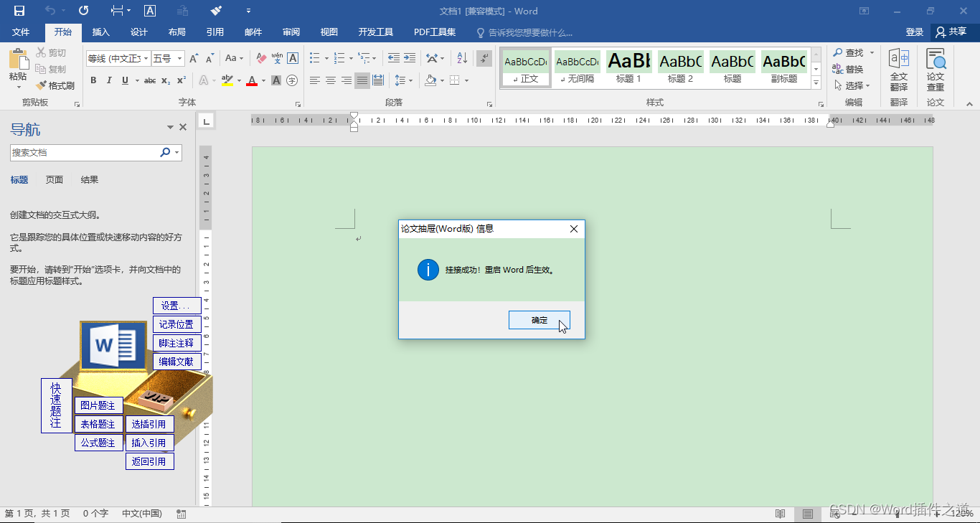Toggle italic formatting with the I icon
The width and height of the screenshot is (980, 523).
109,80
